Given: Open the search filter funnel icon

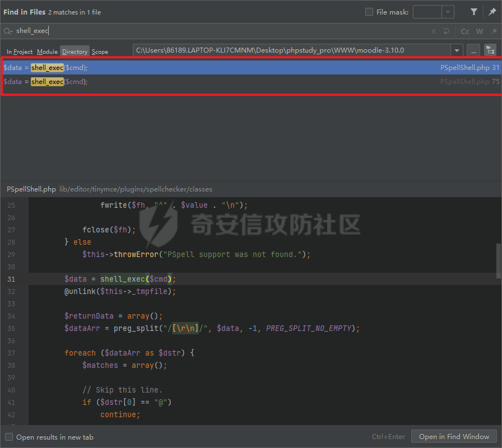Looking at the screenshot, I should click(474, 12).
